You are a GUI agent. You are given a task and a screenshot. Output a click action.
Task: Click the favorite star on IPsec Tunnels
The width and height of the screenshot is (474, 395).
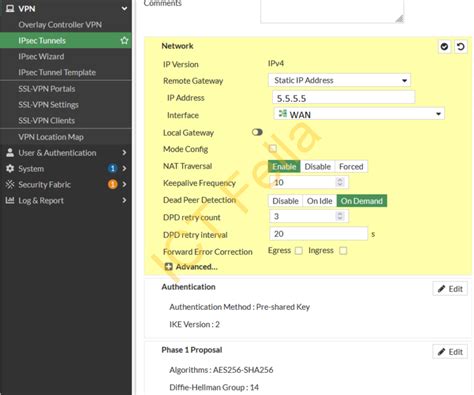124,41
